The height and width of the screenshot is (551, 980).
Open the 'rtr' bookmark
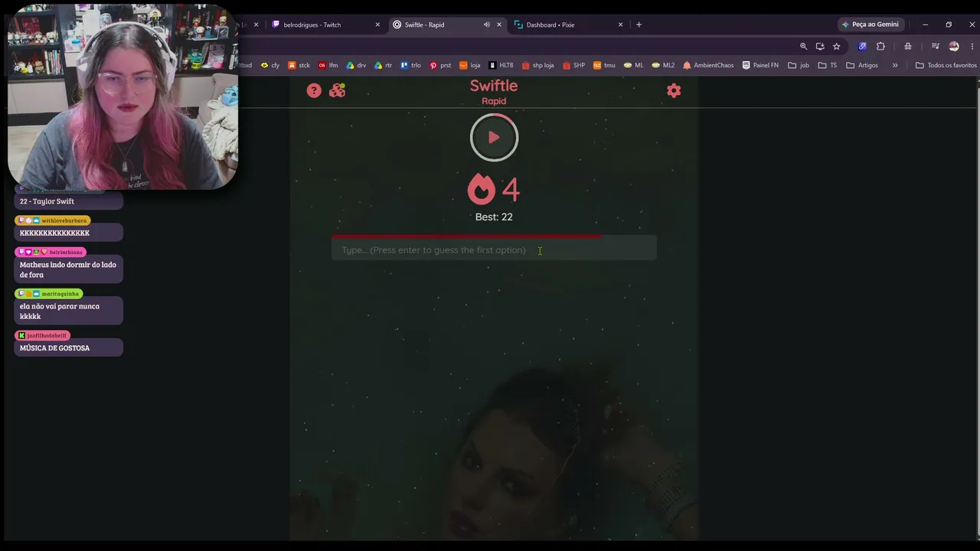pos(384,65)
